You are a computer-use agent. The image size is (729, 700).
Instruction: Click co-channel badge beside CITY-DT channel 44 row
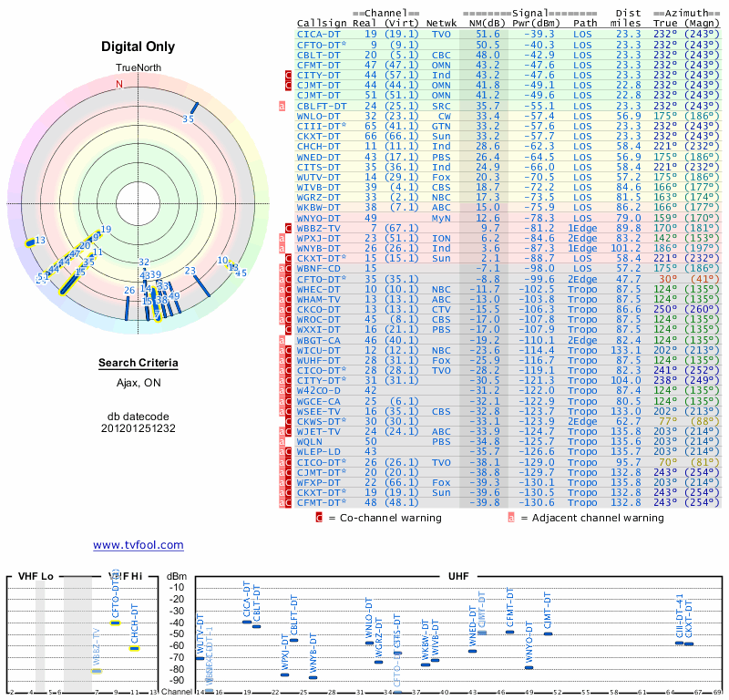pyautogui.click(x=288, y=76)
